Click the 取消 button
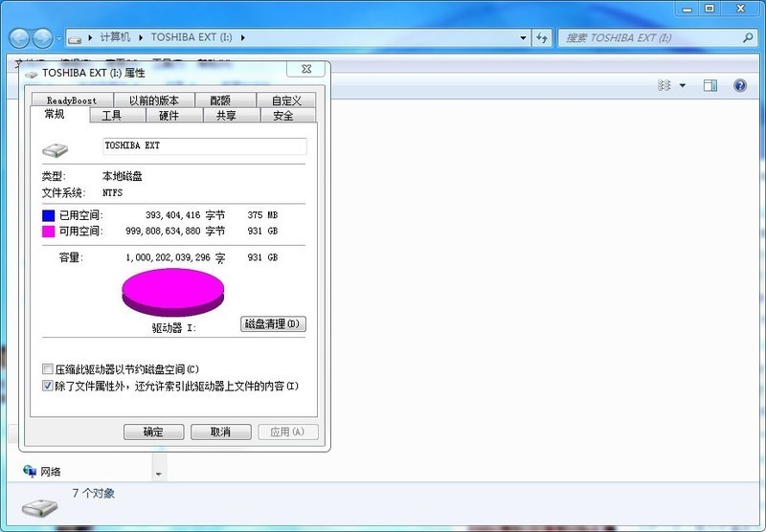Screen dimensions: 766x532 [x=221, y=432]
